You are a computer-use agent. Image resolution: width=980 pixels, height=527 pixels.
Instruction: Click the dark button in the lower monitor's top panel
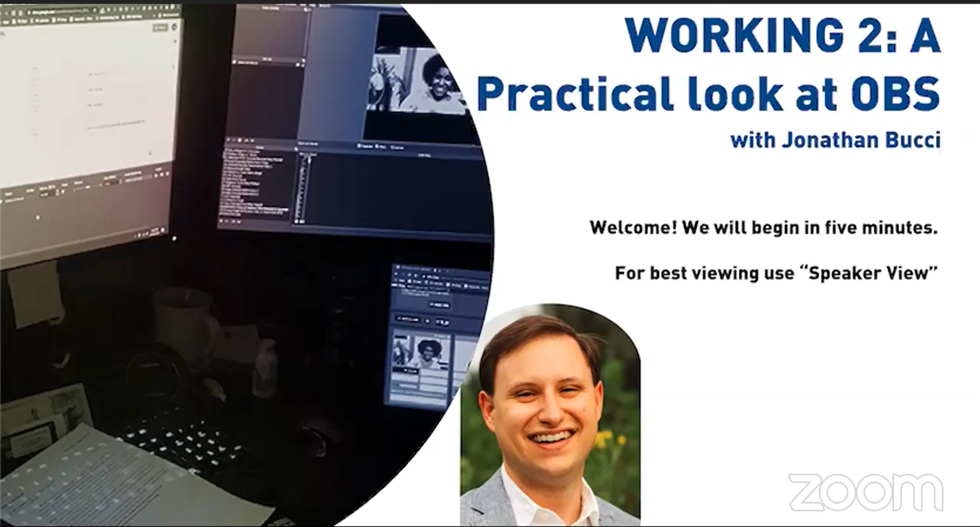pyautogui.click(x=439, y=304)
